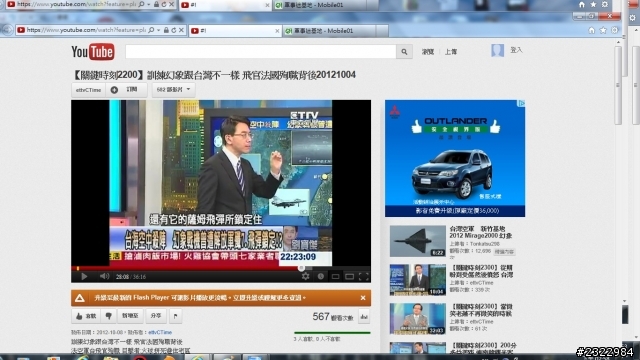Open the 瀏覽 browse link

[427, 52]
